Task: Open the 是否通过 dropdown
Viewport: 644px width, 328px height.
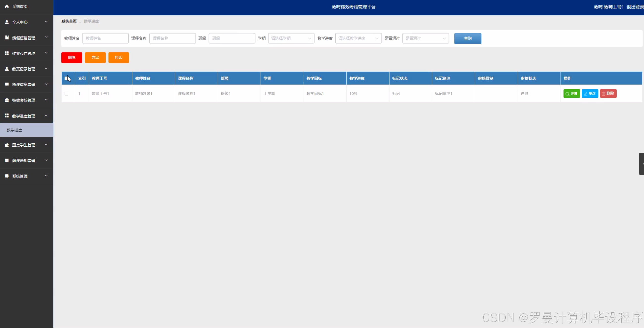Action: click(x=425, y=38)
